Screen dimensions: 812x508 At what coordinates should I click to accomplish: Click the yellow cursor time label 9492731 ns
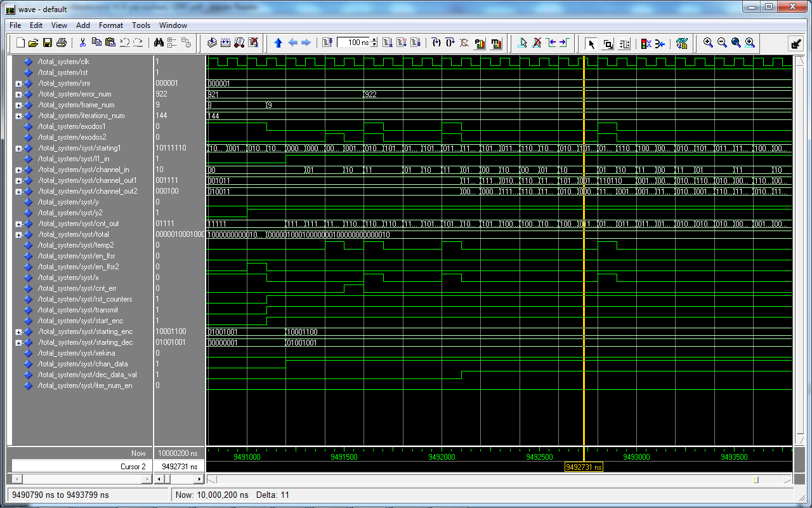(x=584, y=467)
